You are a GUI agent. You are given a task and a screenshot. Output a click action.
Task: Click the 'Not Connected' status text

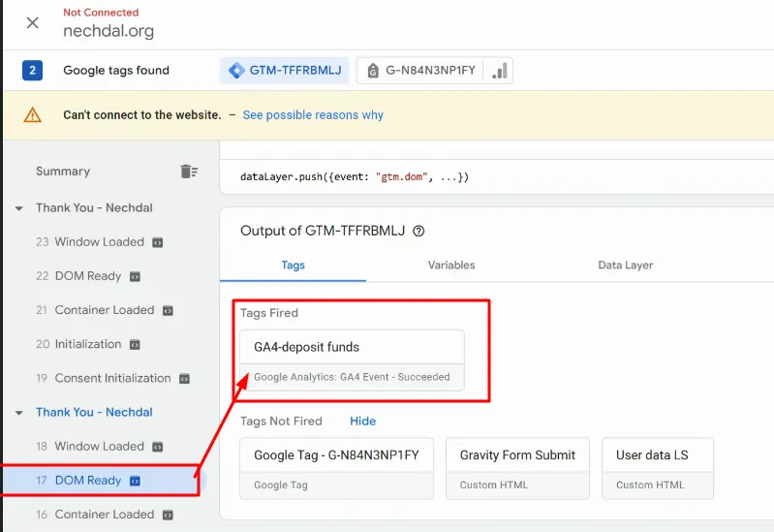pos(101,13)
